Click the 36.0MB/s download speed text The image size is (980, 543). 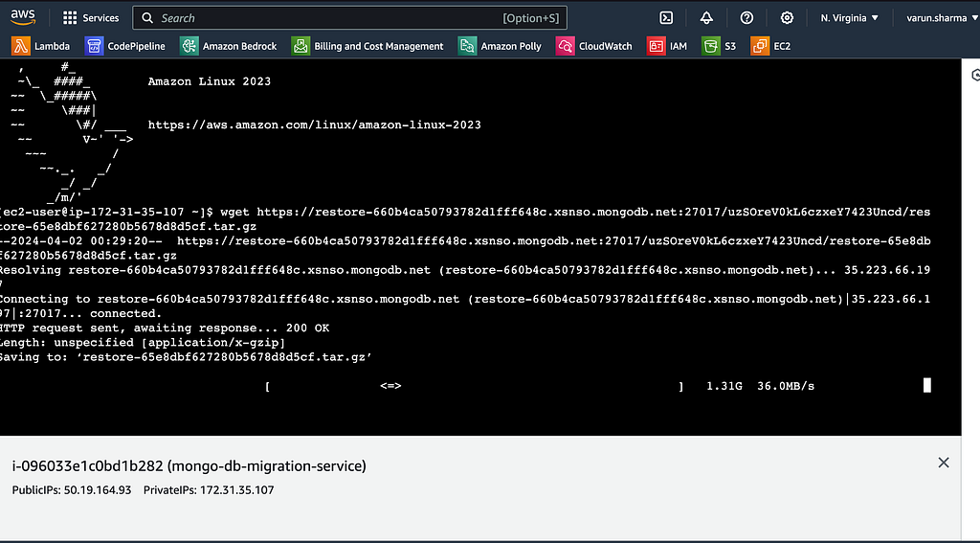point(786,386)
